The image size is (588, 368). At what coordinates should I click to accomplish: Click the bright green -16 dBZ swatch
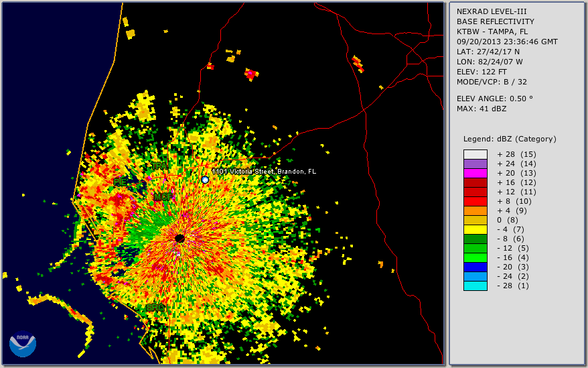point(475,257)
